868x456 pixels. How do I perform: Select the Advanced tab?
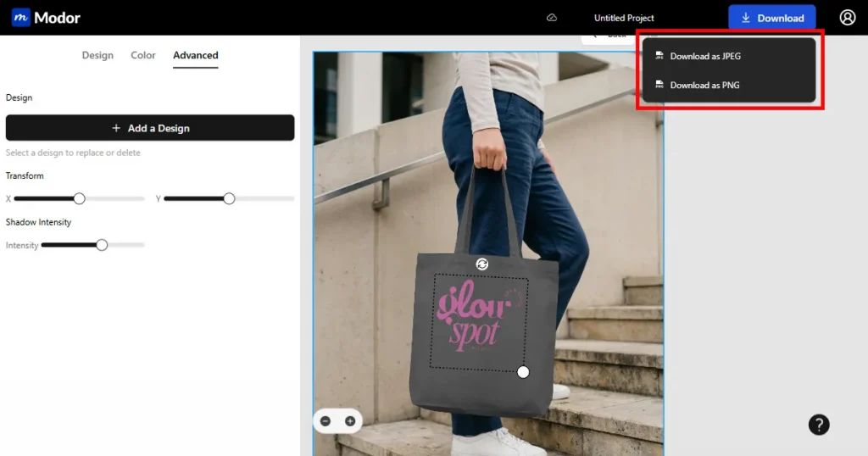pos(196,55)
